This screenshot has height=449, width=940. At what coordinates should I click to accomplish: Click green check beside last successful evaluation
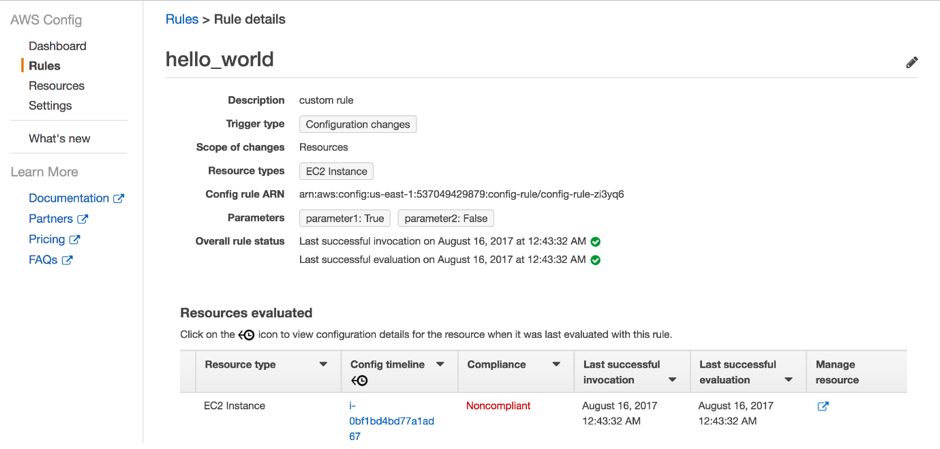click(595, 260)
